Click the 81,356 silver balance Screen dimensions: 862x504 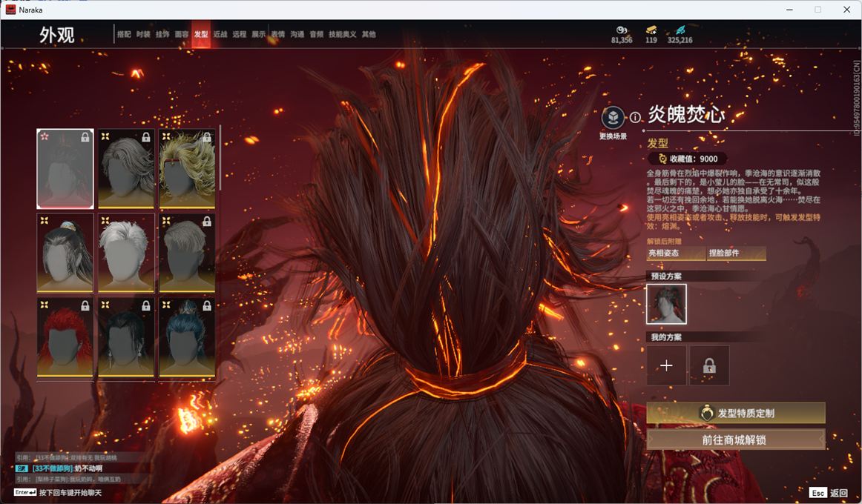click(x=622, y=40)
